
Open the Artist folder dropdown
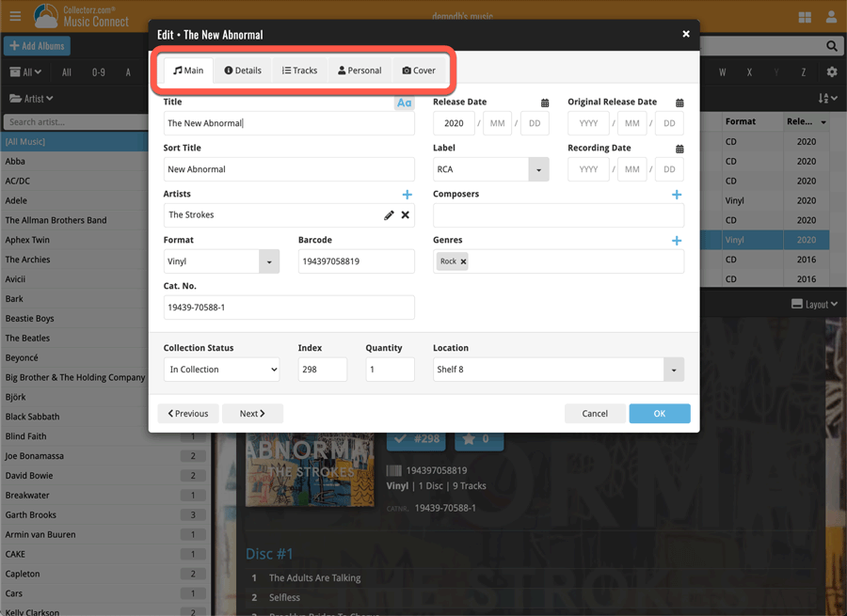[31, 98]
